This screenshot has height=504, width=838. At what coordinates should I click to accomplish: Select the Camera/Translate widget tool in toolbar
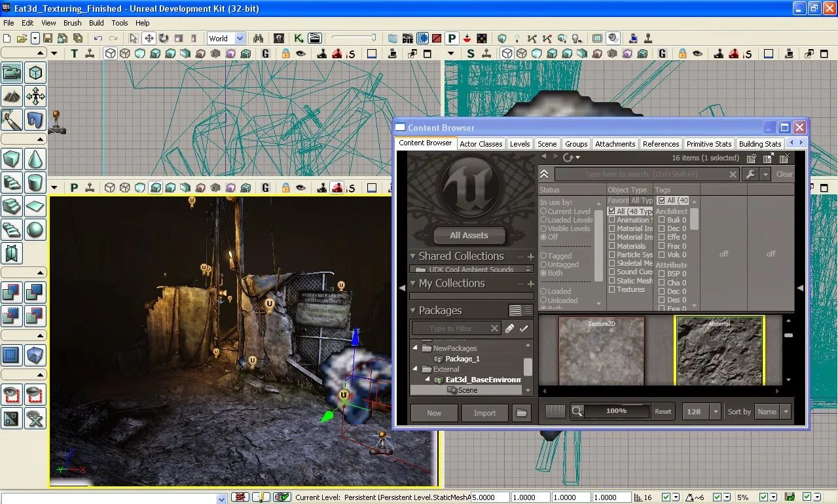click(x=149, y=38)
